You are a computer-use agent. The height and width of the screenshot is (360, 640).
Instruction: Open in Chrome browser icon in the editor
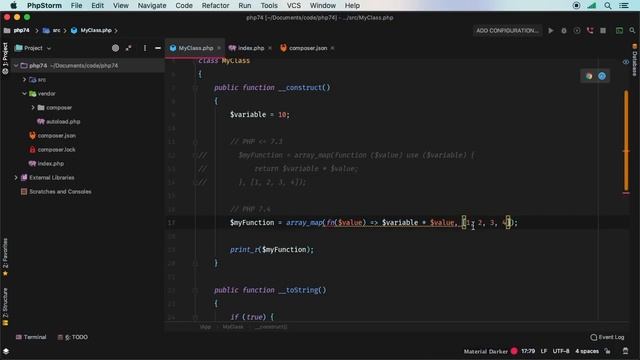point(589,76)
